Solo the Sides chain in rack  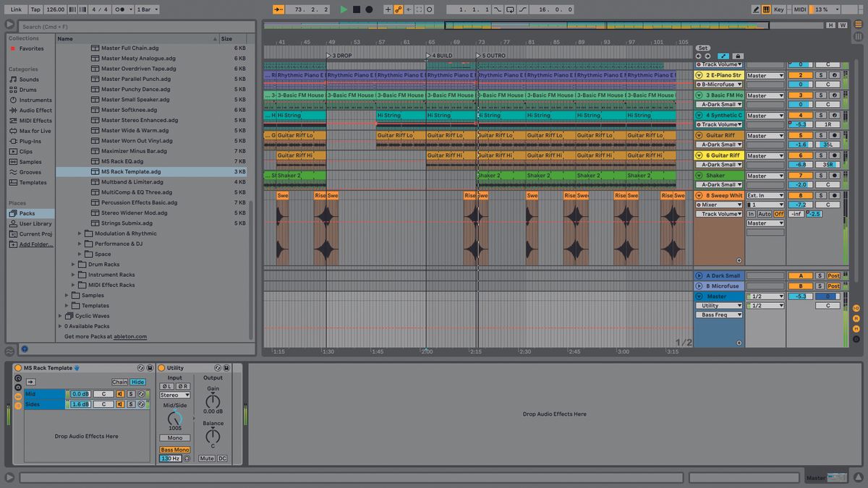(131, 404)
